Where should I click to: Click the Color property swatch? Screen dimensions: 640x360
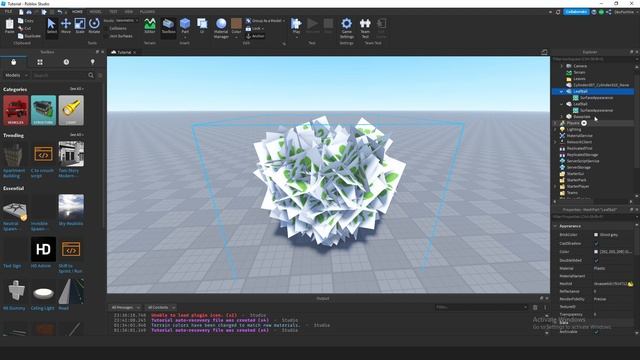point(596,252)
